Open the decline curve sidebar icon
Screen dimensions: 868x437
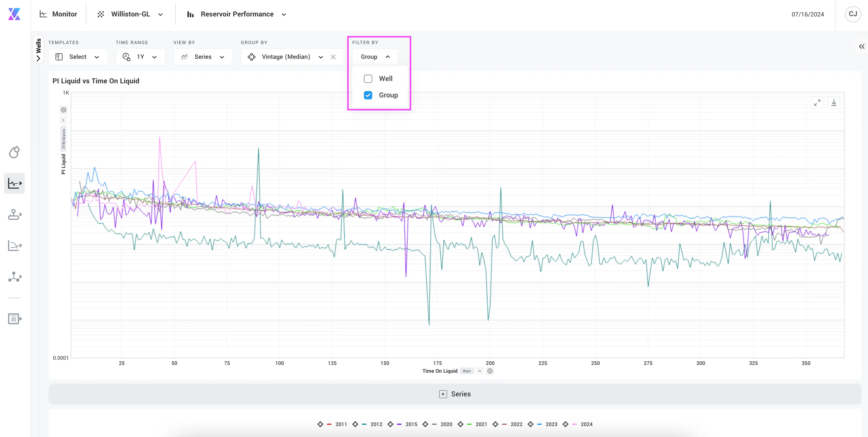point(14,246)
